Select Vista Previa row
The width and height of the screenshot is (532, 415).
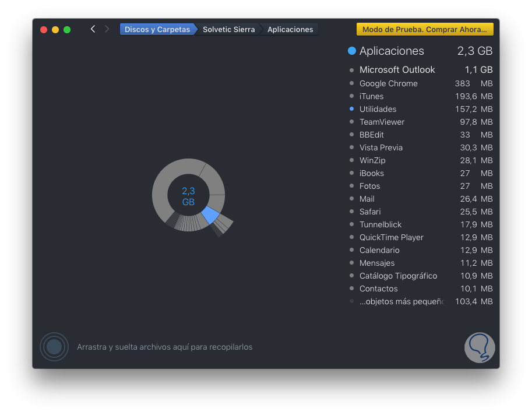coord(421,147)
